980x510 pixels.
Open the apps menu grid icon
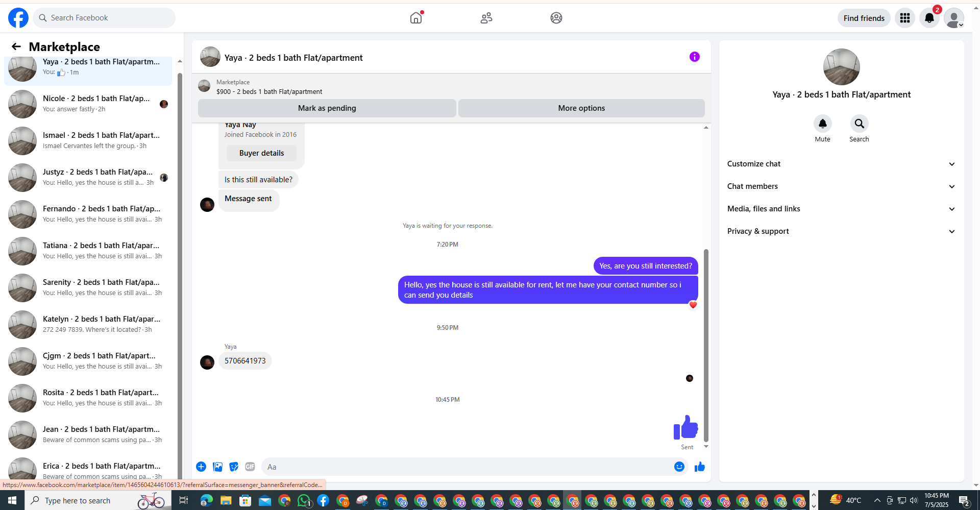pyautogui.click(x=905, y=18)
